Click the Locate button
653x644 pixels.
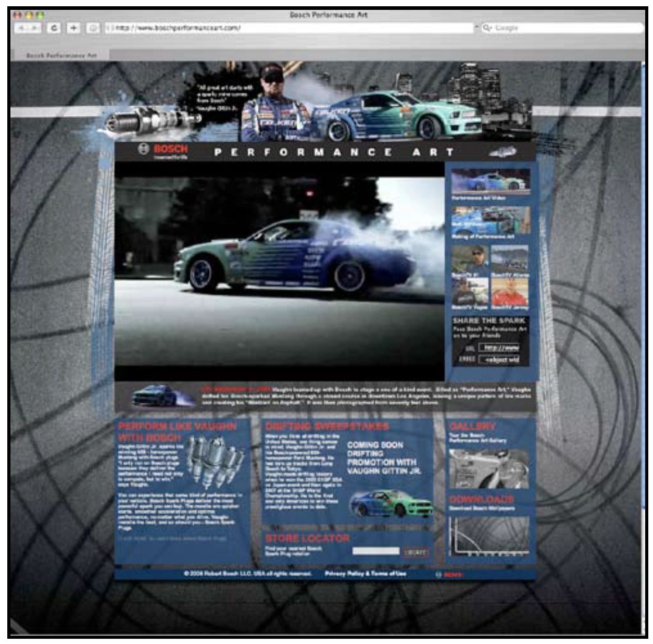point(415,552)
